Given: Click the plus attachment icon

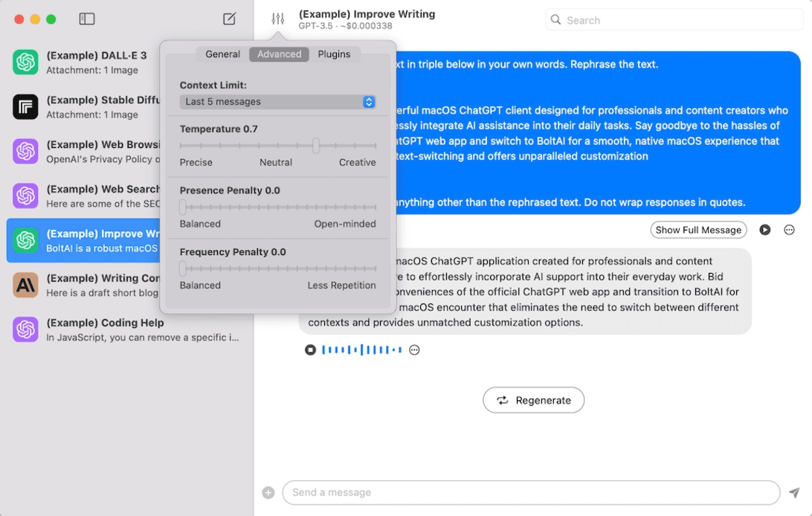Looking at the screenshot, I should tap(268, 493).
